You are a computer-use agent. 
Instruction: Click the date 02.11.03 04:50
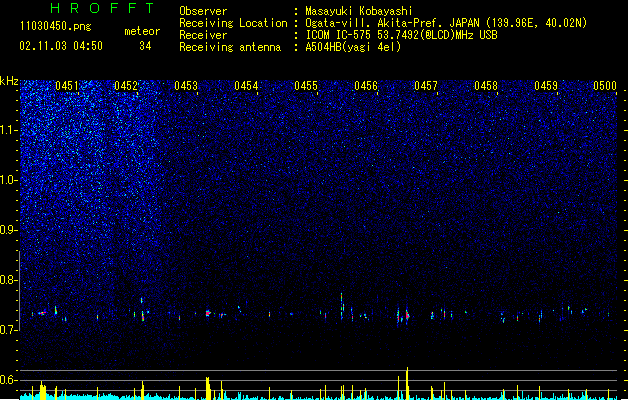point(61,46)
